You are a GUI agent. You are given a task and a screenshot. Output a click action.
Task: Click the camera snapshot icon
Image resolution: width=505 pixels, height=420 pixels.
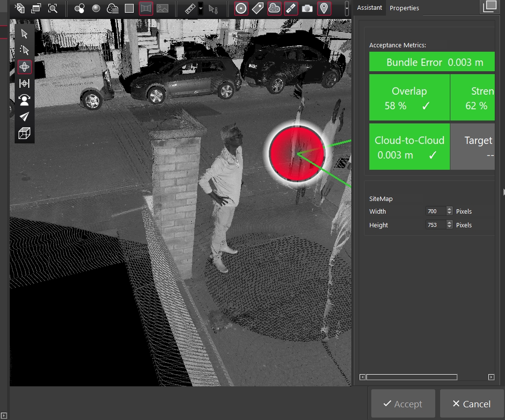[307, 8]
